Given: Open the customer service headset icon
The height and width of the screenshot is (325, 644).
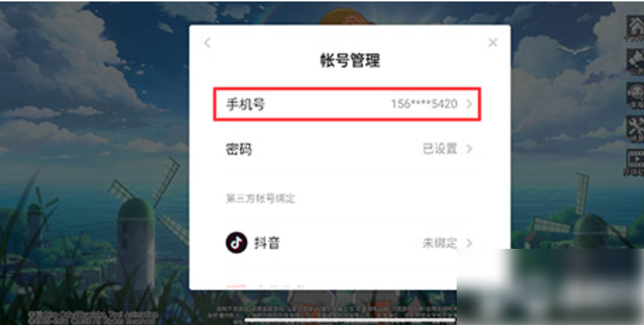Looking at the screenshot, I should tap(636, 94).
